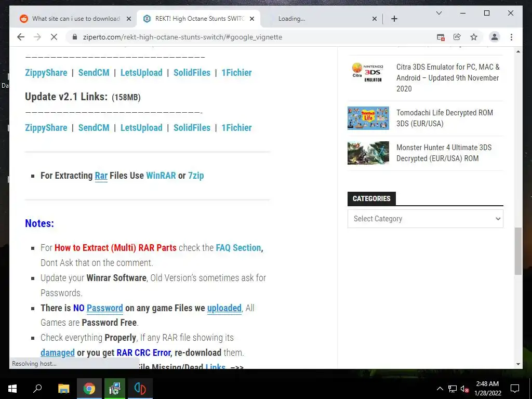Click 'How to Extract (Multi) RAR Parts' text
Screen dimensions: 532x399
pos(115,248)
